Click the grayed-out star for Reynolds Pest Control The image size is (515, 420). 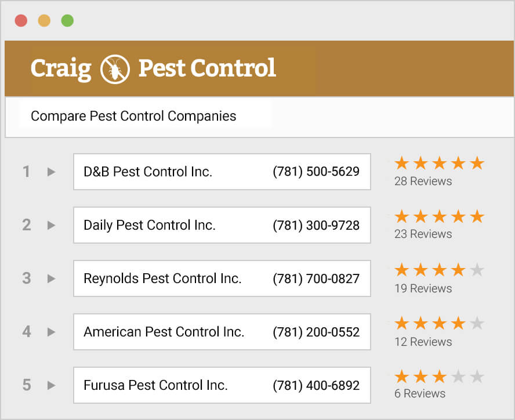(x=477, y=270)
